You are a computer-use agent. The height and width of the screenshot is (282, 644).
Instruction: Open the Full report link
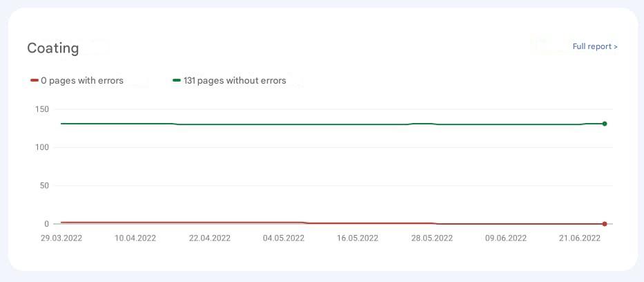[x=592, y=46]
